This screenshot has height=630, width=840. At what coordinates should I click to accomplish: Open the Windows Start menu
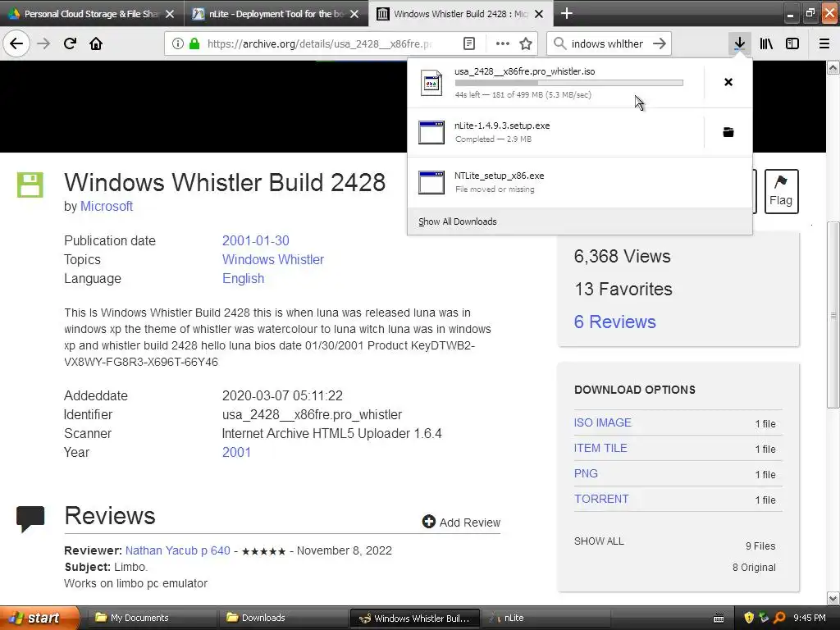pyautogui.click(x=39, y=618)
